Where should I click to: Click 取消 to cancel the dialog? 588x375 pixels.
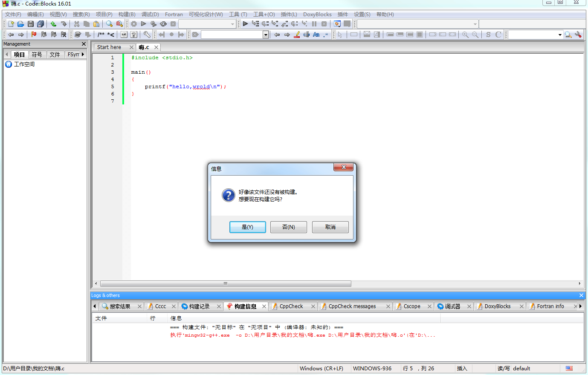pyautogui.click(x=330, y=227)
